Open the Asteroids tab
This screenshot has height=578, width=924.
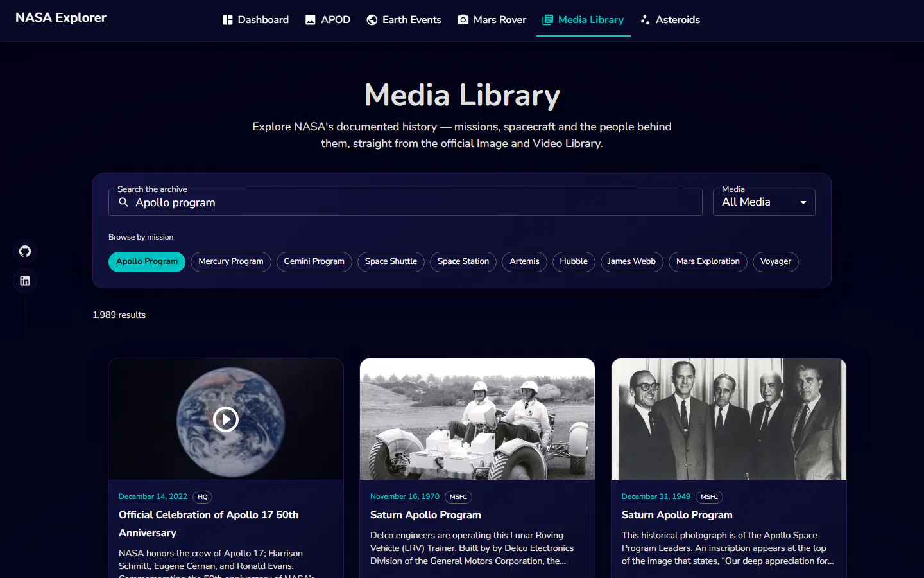(671, 20)
